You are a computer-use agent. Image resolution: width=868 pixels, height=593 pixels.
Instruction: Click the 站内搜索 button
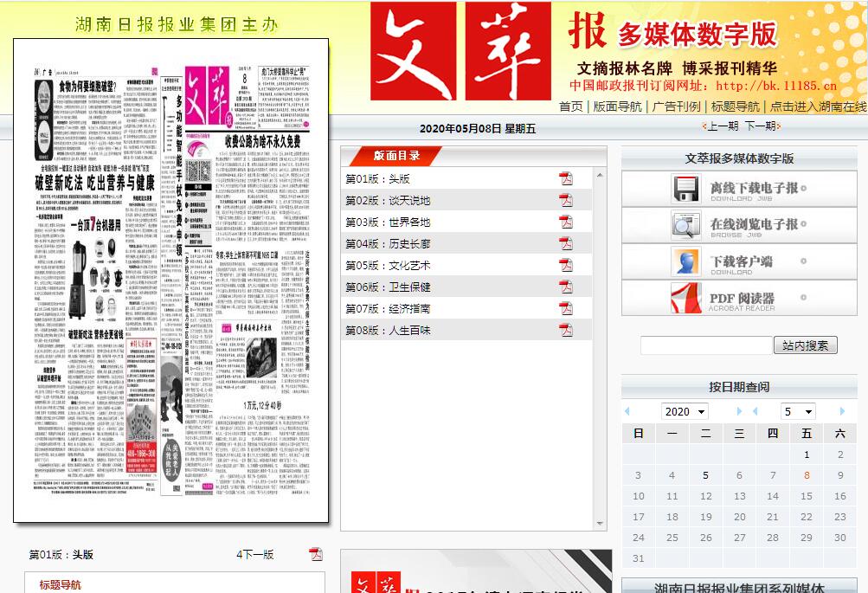coord(805,345)
